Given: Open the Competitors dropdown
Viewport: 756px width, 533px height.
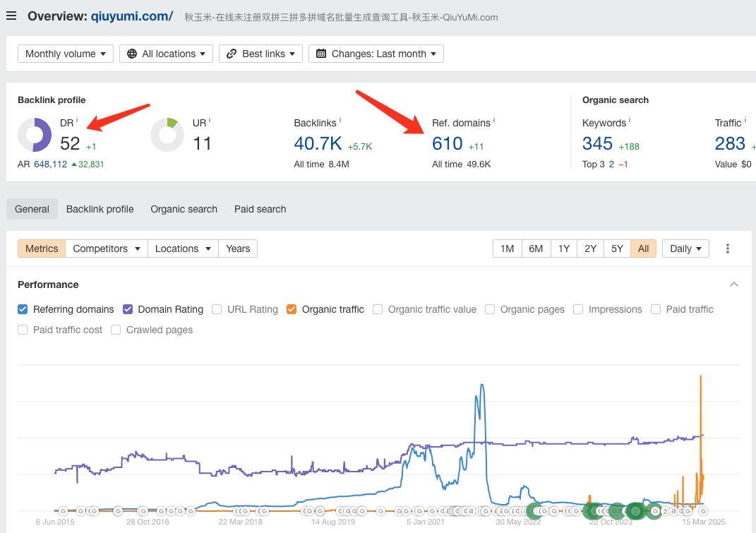Looking at the screenshot, I should pos(107,248).
